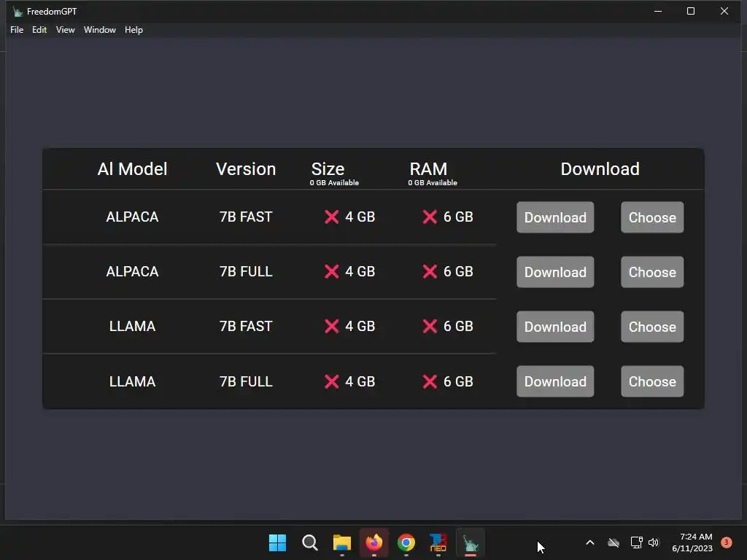This screenshot has width=747, height=560.
Task: Open taskbar Search
Action: pyautogui.click(x=309, y=542)
